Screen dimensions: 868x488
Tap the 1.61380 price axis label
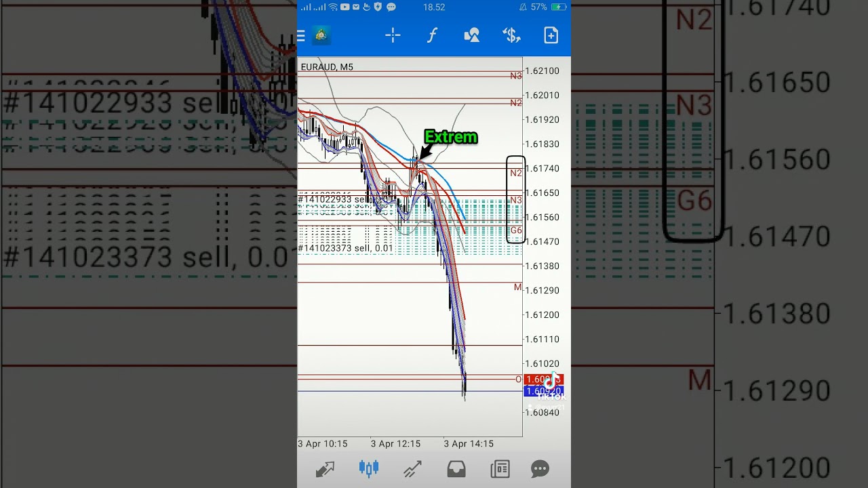(x=542, y=266)
